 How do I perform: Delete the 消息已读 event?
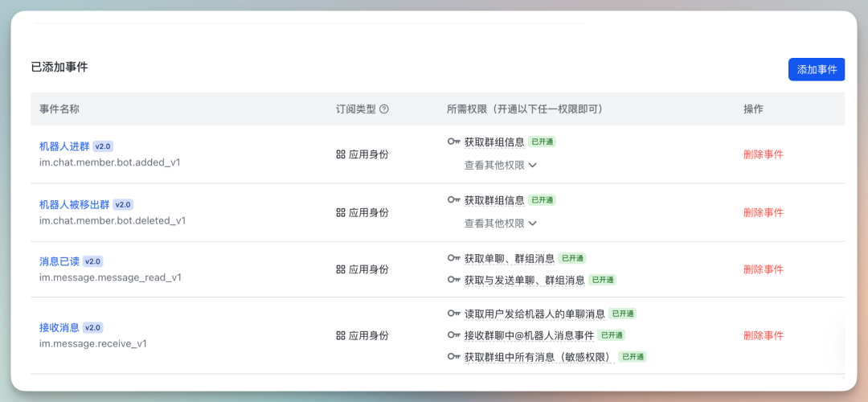click(763, 269)
